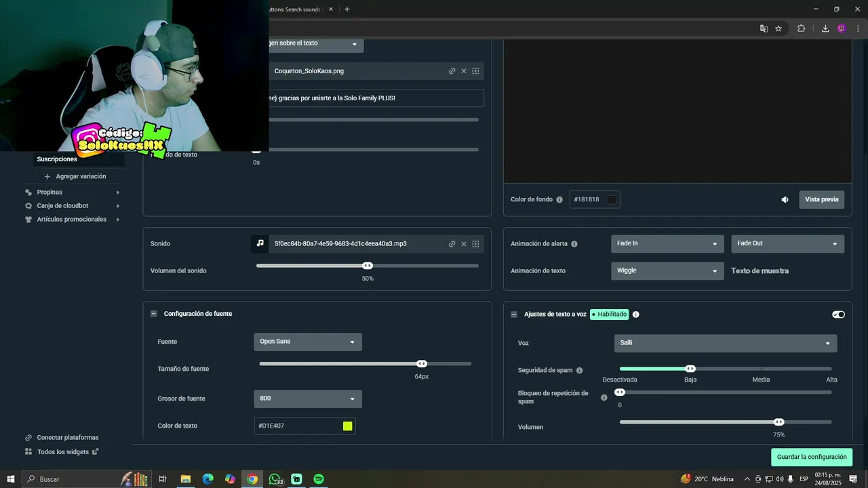This screenshot has height=488, width=868.
Task: Open the Fade In animation dropdown
Action: (x=667, y=244)
